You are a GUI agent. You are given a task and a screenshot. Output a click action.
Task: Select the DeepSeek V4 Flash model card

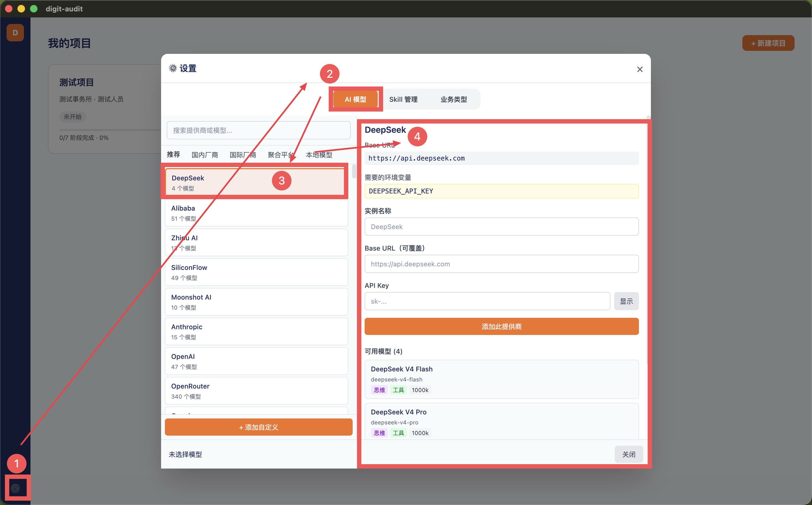coord(501,379)
